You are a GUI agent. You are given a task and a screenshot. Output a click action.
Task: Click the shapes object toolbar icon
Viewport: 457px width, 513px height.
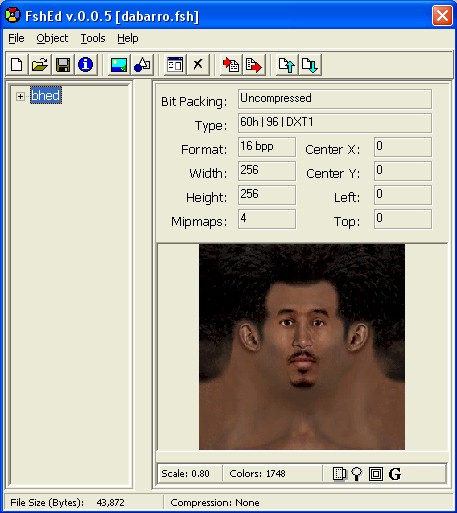click(x=142, y=64)
